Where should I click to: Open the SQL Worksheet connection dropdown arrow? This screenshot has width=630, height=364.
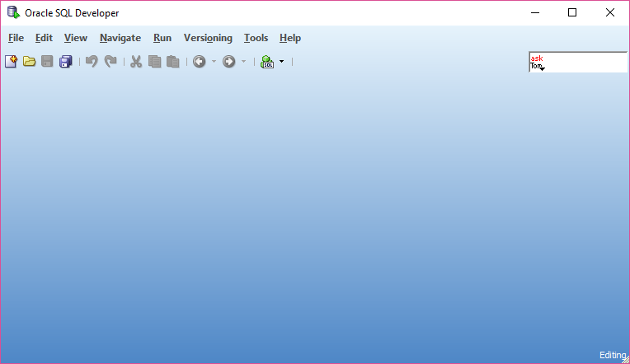click(x=281, y=62)
